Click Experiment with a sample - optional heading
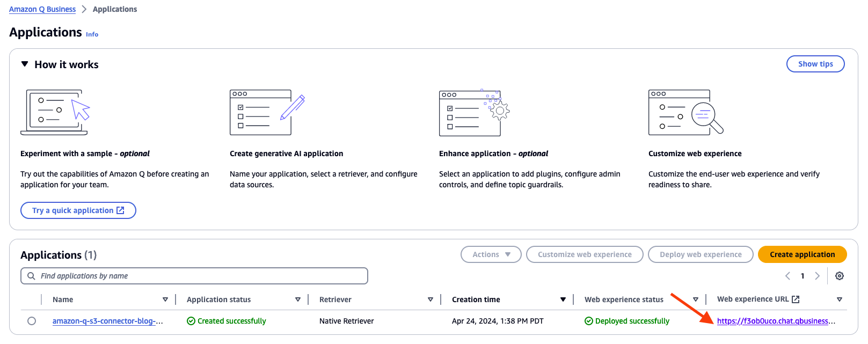This screenshot has width=868, height=344. coord(85,153)
